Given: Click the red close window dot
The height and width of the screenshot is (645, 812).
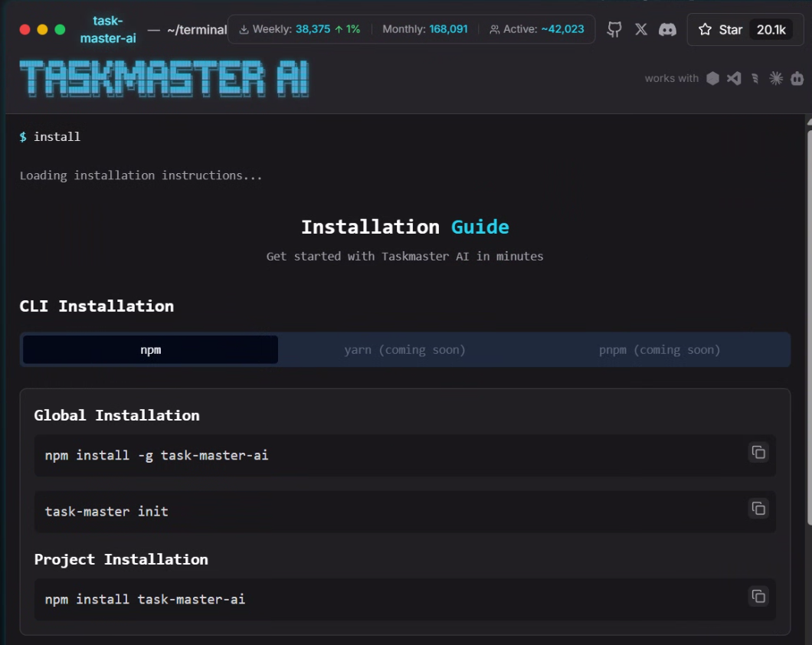Looking at the screenshot, I should click(x=25, y=30).
